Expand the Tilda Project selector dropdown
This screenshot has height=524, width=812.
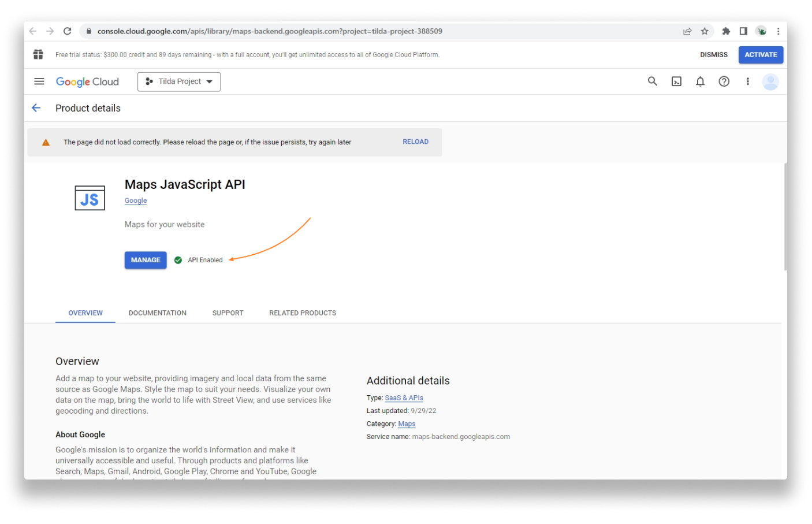pyautogui.click(x=179, y=81)
